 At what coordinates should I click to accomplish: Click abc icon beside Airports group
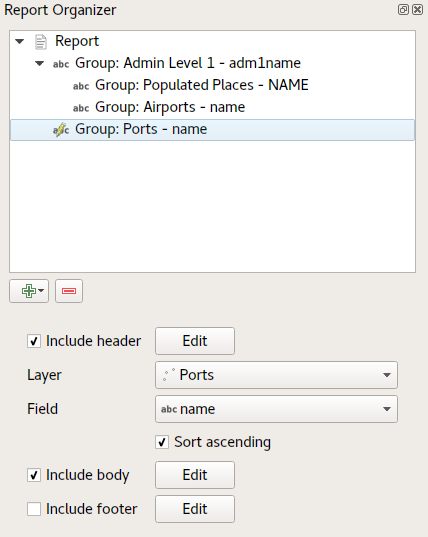coord(81,108)
